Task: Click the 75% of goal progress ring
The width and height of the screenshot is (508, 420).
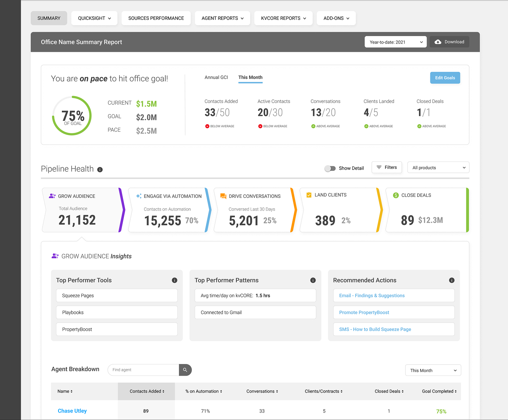Action: 72,116
